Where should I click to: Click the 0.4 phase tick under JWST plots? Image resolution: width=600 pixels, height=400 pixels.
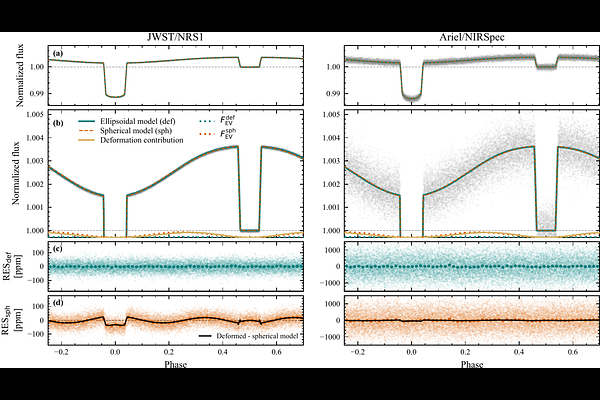[x=223, y=352]
